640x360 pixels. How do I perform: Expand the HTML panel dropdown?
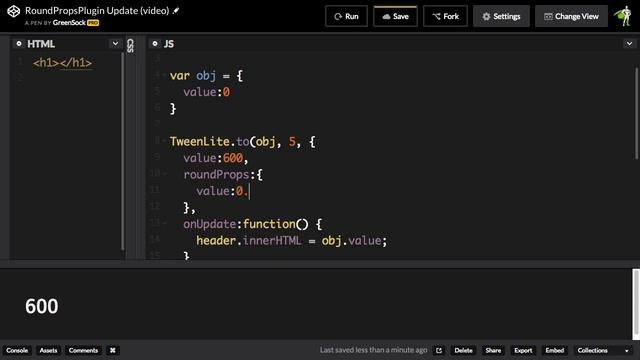click(116, 44)
